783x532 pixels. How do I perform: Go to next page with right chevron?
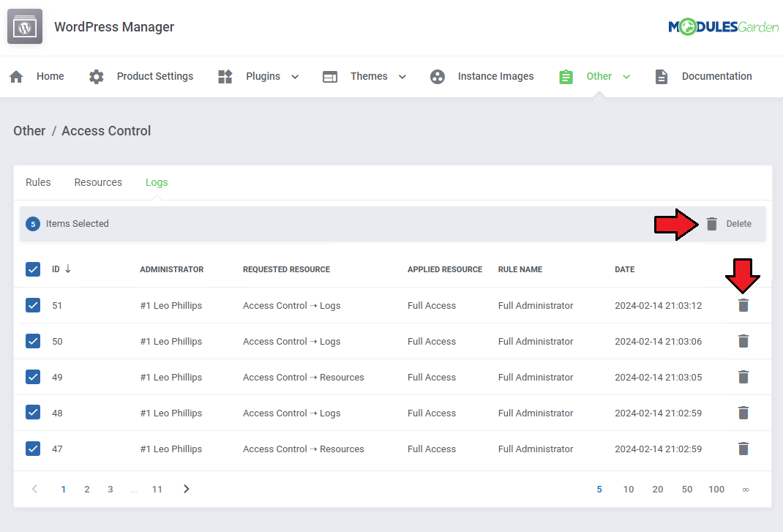(187, 489)
